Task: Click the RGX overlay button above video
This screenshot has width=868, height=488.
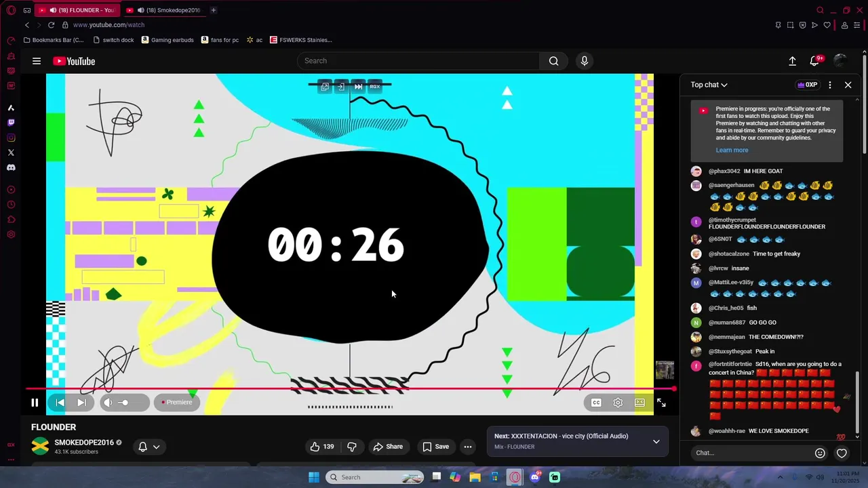Action: pos(374,87)
